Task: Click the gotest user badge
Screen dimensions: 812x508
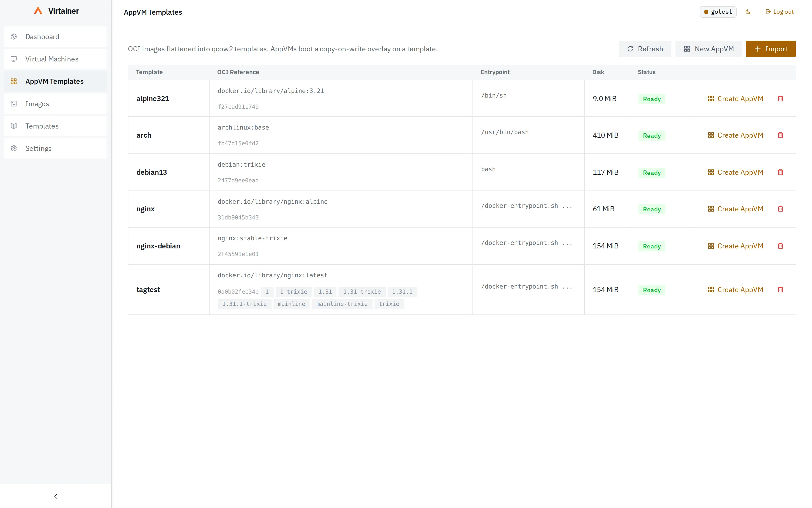Action: coord(718,12)
